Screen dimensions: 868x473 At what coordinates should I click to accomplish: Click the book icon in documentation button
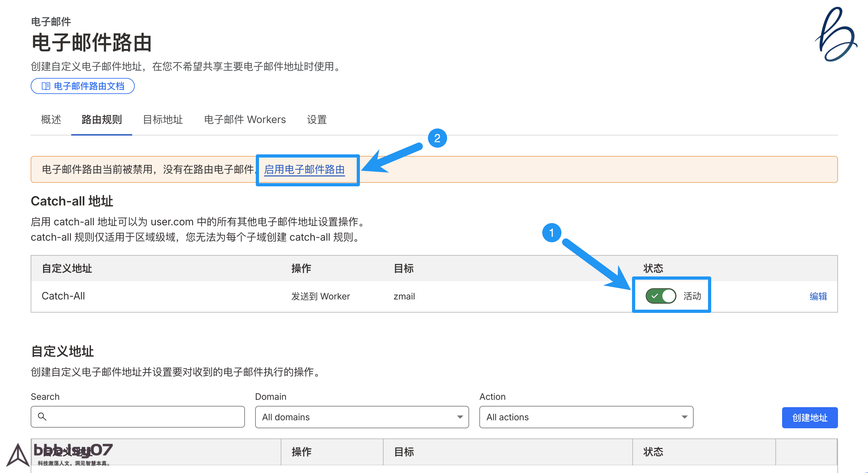coord(46,86)
